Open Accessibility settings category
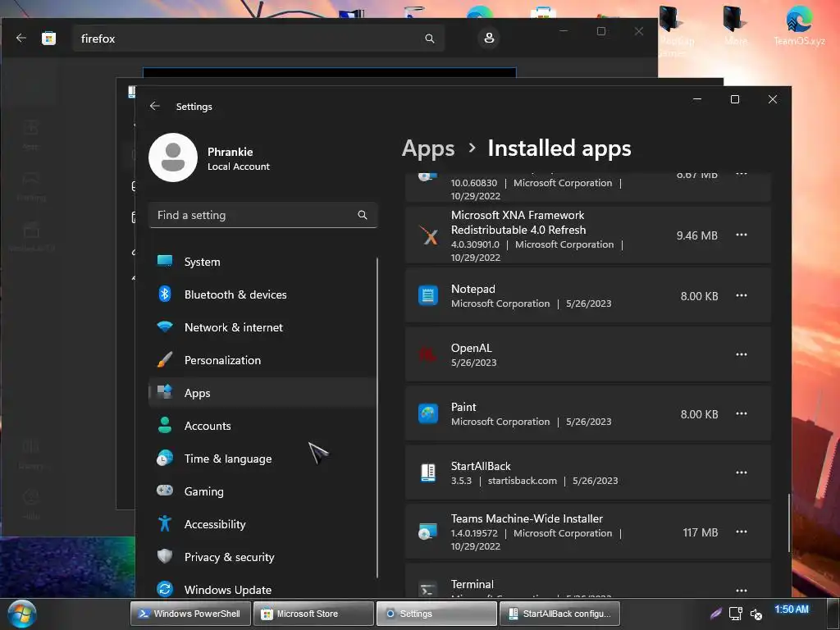Viewport: 840px width, 630px height. point(262,524)
